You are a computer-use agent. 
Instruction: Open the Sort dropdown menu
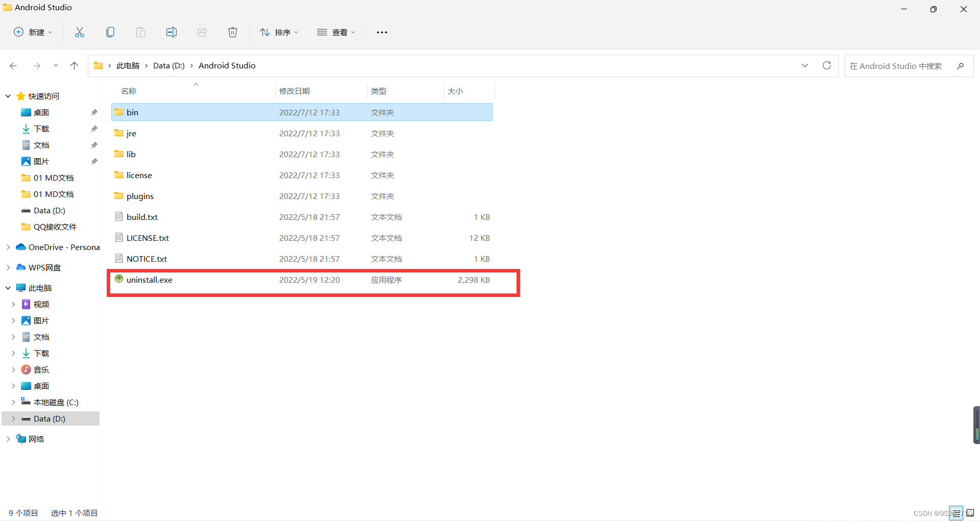[279, 32]
